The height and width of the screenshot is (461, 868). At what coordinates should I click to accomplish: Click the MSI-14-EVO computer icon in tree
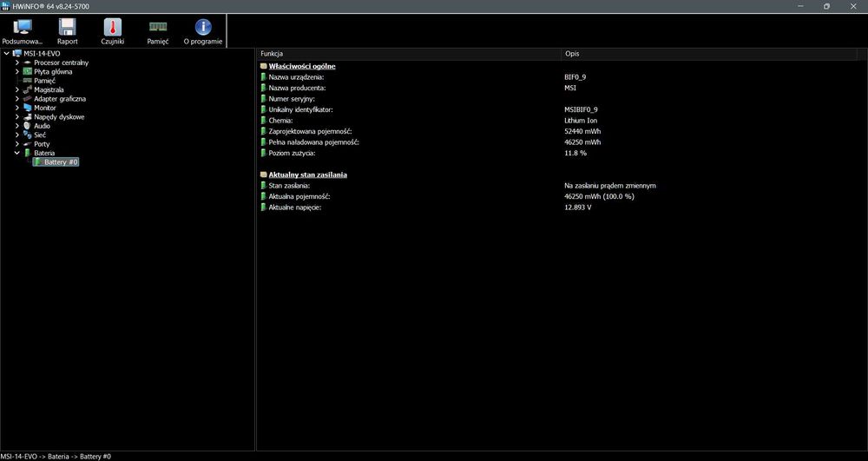click(17, 54)
